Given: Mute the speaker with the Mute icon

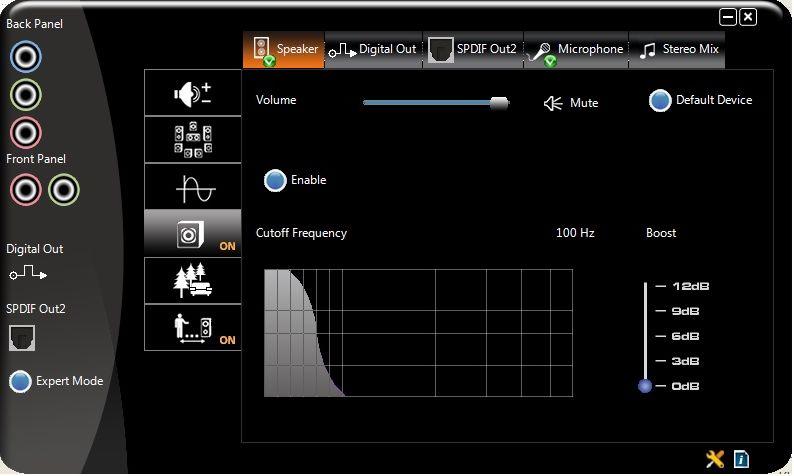Looking at the screenshot, I should tap(553, 103).
